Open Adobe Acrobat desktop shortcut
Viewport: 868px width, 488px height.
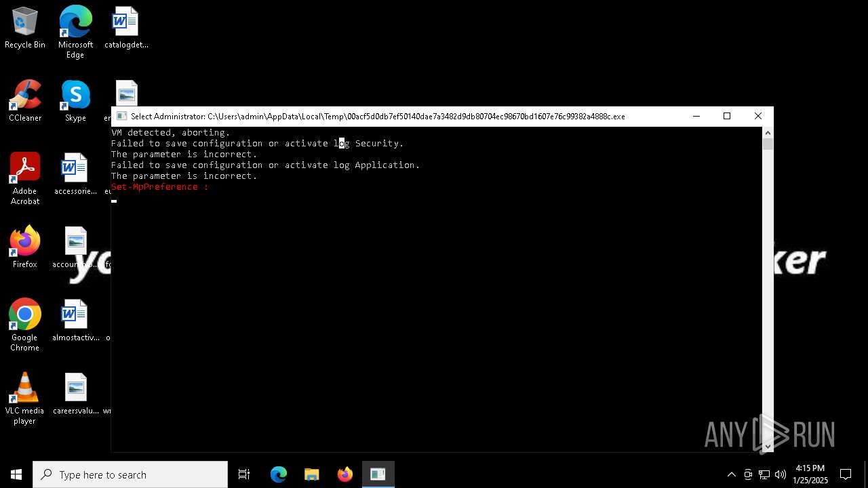pyautogui.click(x=25, y=180)
